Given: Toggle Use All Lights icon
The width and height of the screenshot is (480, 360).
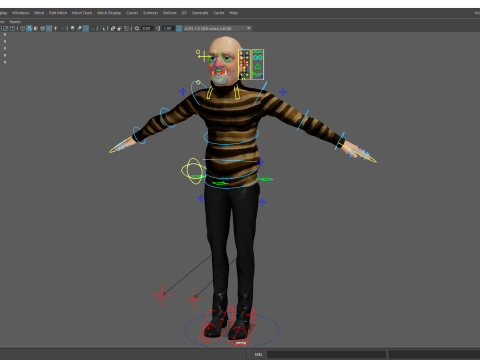Looking at the screenshot, I should pyautogui.click(x=55, y=29).
